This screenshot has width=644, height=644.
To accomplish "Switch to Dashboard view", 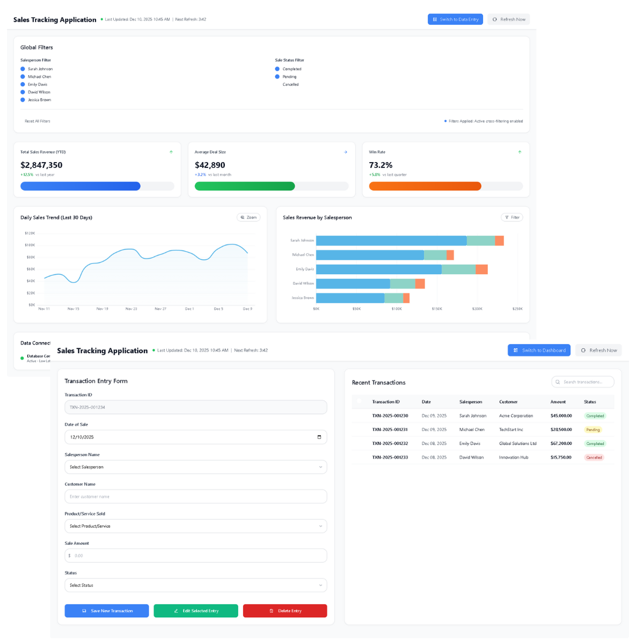I will [539, 350].
